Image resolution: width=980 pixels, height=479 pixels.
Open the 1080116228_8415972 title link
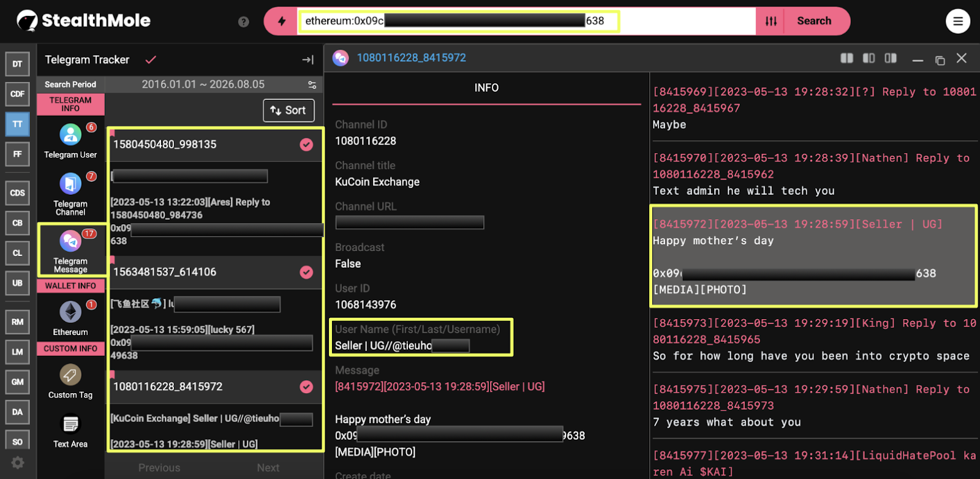[411, 58]
